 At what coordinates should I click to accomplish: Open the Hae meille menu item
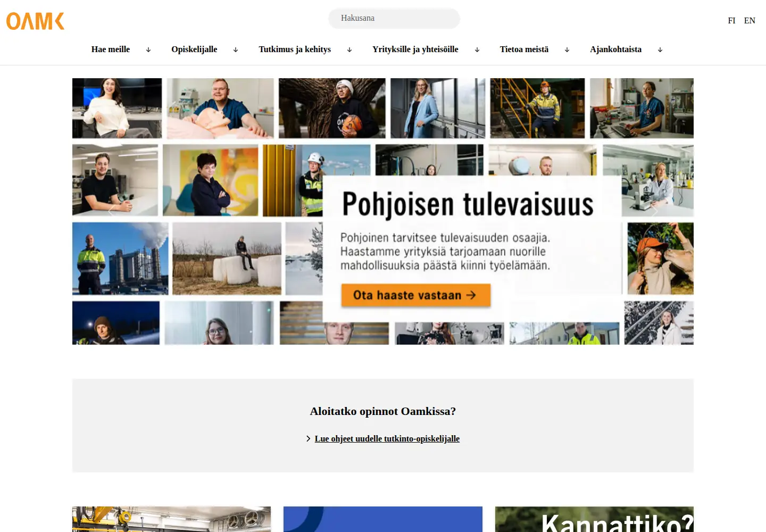pos(111,49)
